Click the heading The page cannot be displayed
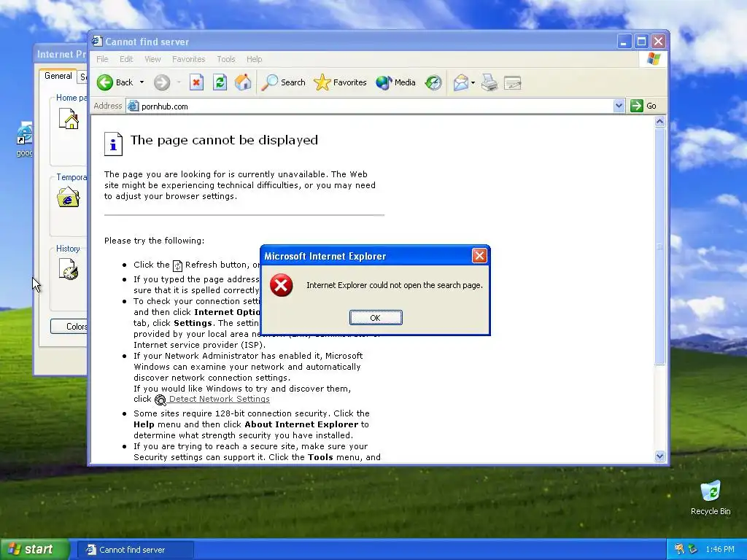 [225, 140]
